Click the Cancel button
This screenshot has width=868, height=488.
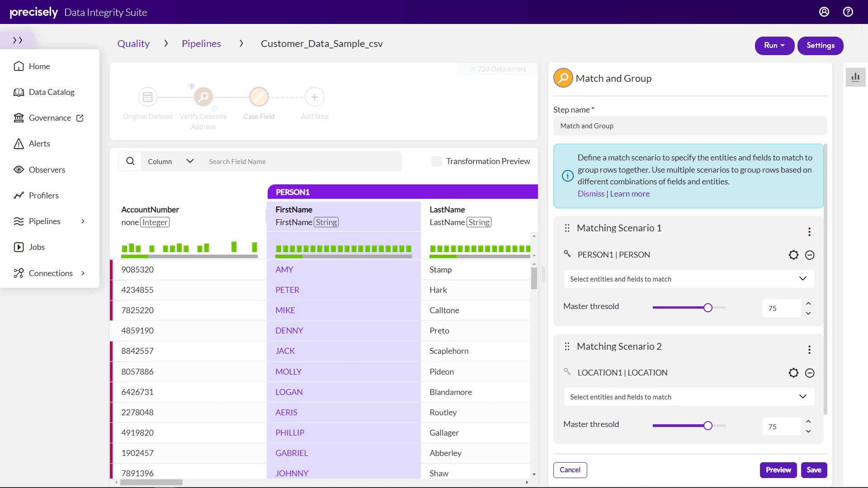tap(570, 470)
